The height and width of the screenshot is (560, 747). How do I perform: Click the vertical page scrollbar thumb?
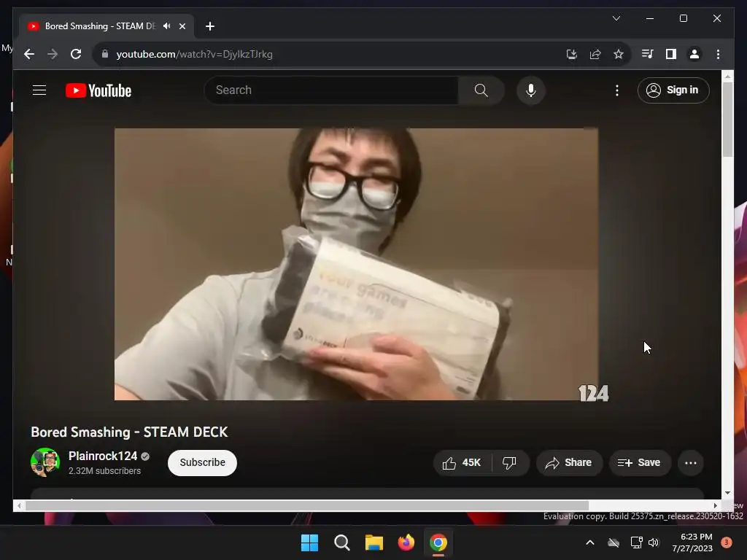coord(727,119)
